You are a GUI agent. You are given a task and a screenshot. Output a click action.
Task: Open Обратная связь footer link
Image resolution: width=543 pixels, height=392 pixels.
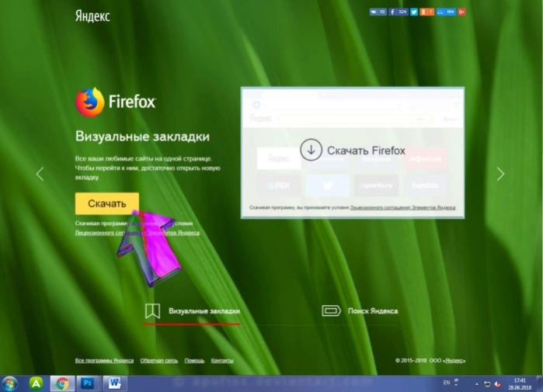pos(159,360)
